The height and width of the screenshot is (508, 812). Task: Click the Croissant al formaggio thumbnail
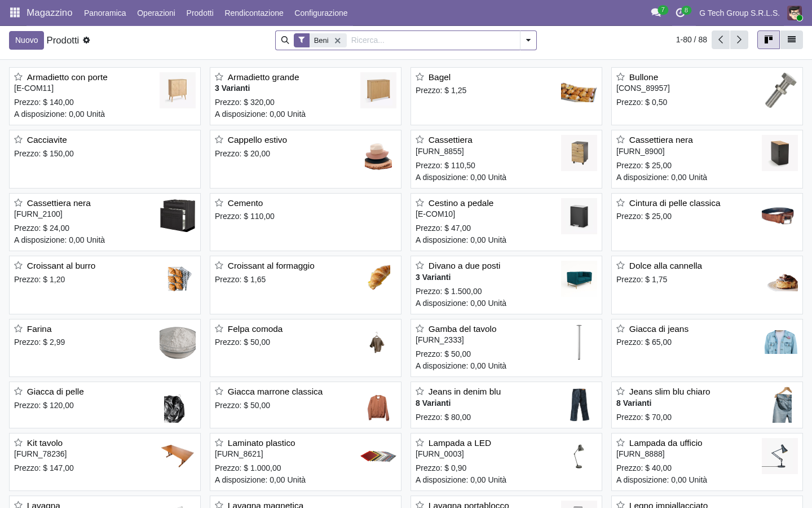tap(378, 279)
